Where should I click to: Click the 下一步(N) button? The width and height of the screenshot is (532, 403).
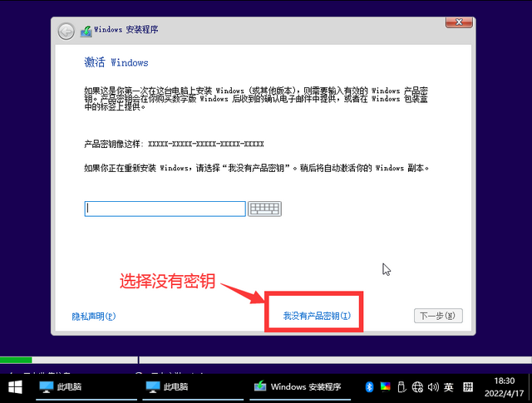[x=438, y=316]
